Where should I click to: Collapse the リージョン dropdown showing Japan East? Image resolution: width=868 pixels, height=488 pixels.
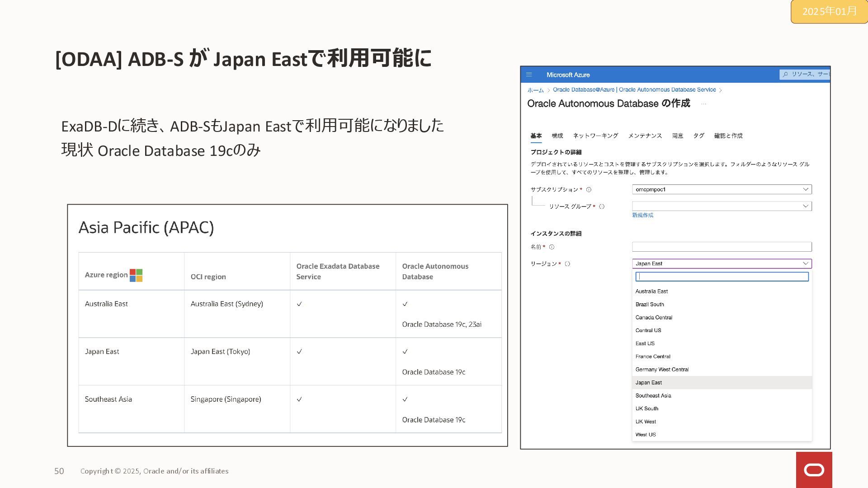(722, 263)
